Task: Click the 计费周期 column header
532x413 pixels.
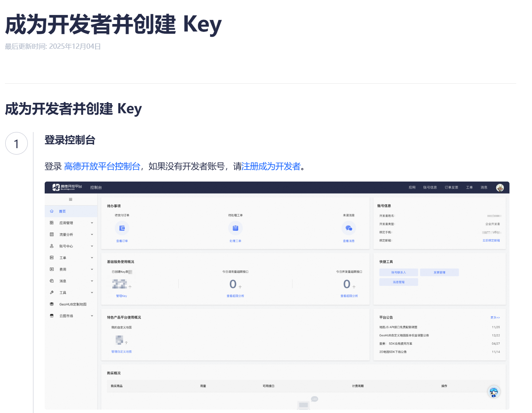Action: 358,386
